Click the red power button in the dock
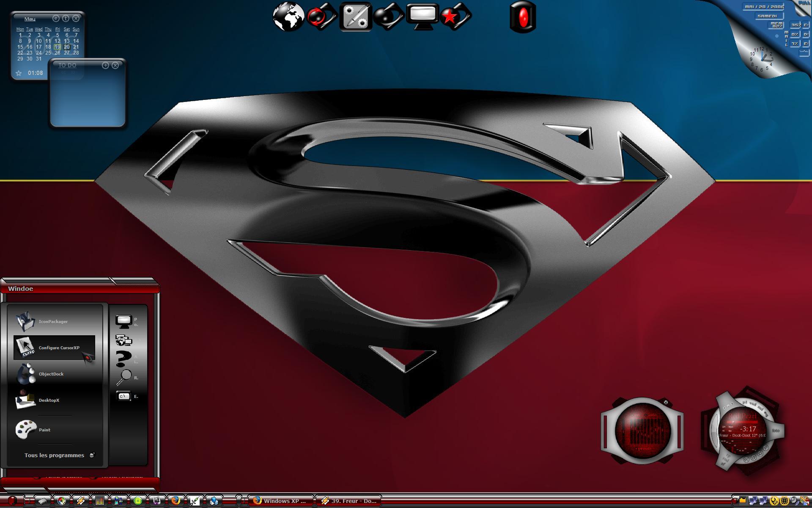 coord(523,17)
